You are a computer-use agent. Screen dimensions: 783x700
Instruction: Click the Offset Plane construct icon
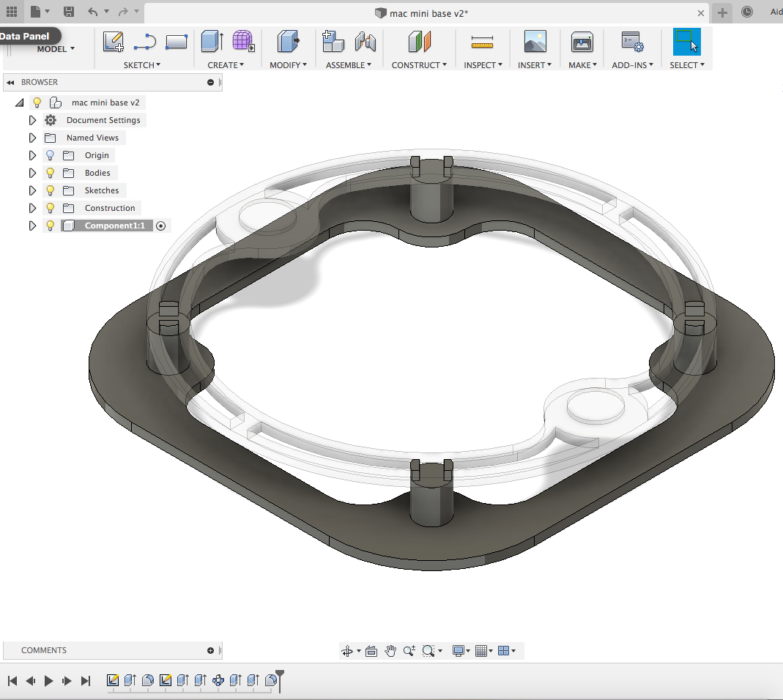coord(420,42)
